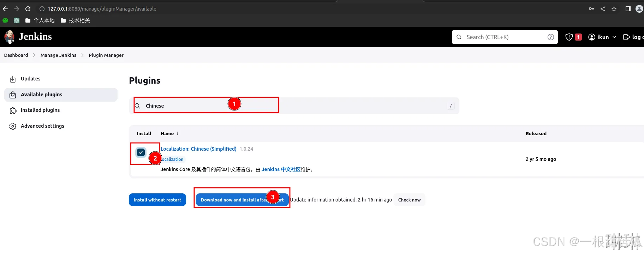Click the red security alert count badge
The height and width of the screenshot is (253, 644).
pos(578,37)
